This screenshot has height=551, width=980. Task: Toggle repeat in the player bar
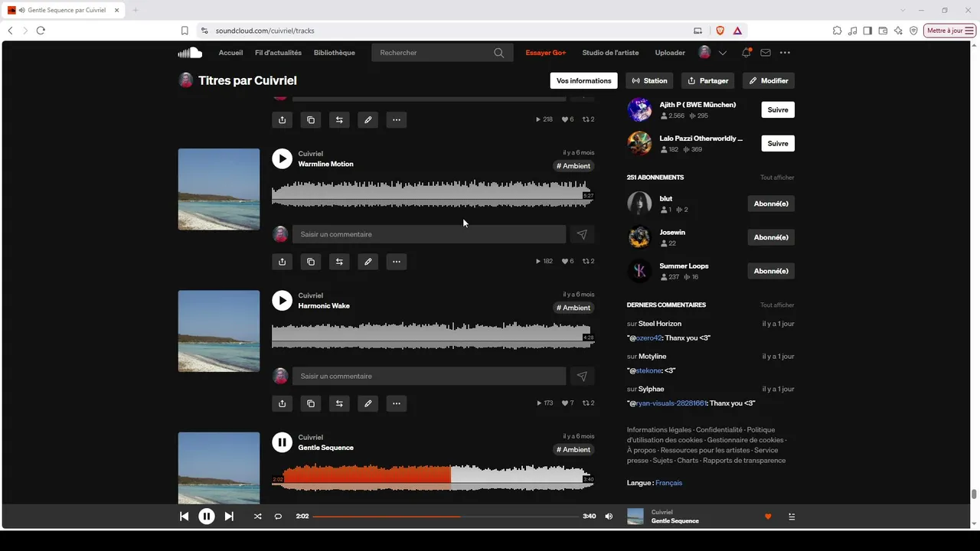278,517
